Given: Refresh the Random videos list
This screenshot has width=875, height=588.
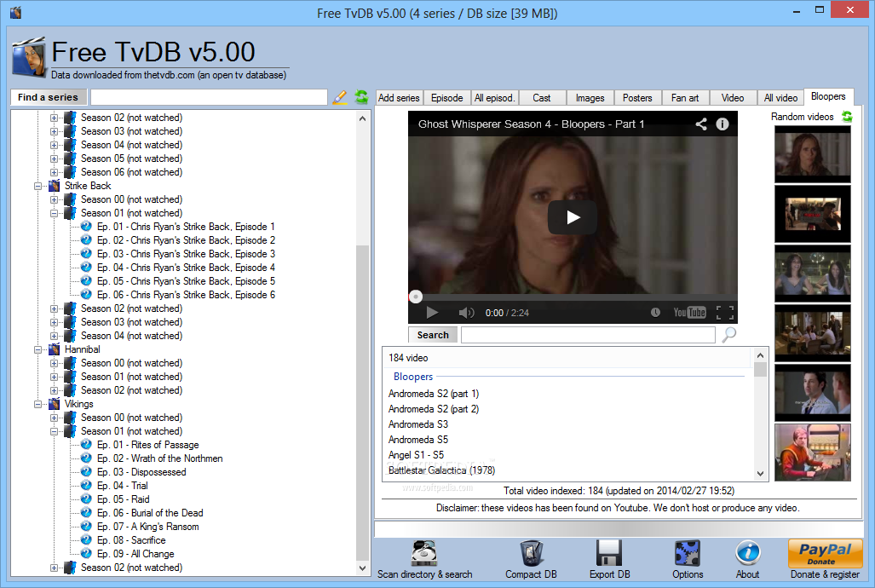Looking at the screenshot, I should [847, 116].
